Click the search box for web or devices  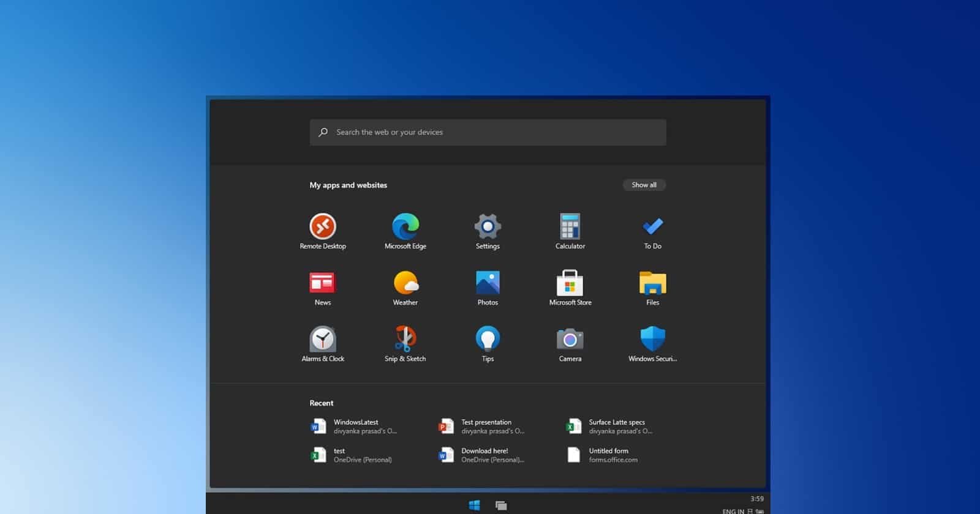488,132
